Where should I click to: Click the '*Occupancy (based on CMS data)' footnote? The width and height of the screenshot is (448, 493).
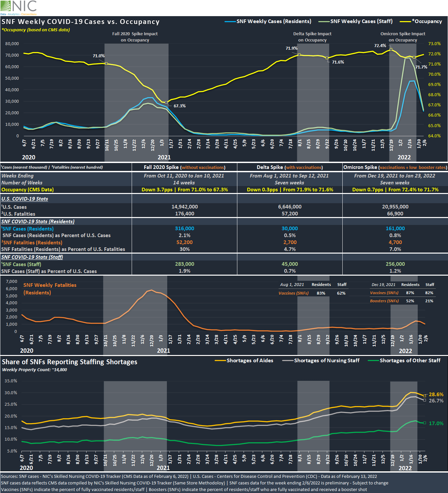pos(36,30)
